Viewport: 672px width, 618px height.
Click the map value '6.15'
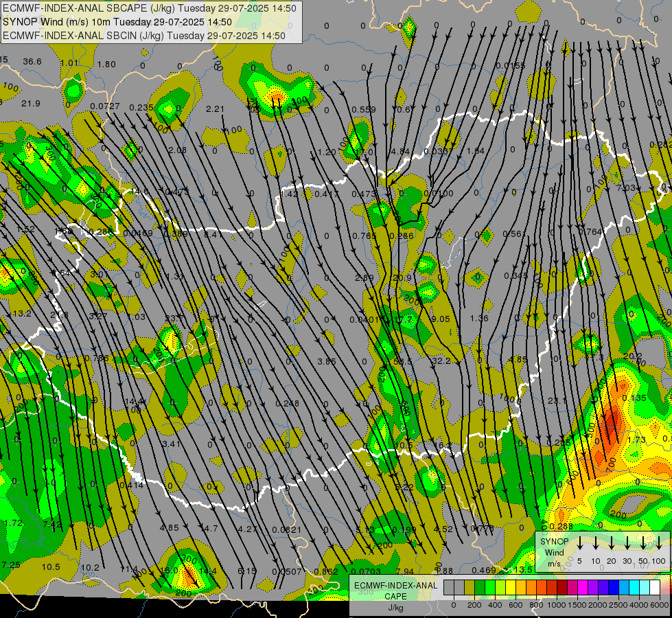tap(247, 571)
